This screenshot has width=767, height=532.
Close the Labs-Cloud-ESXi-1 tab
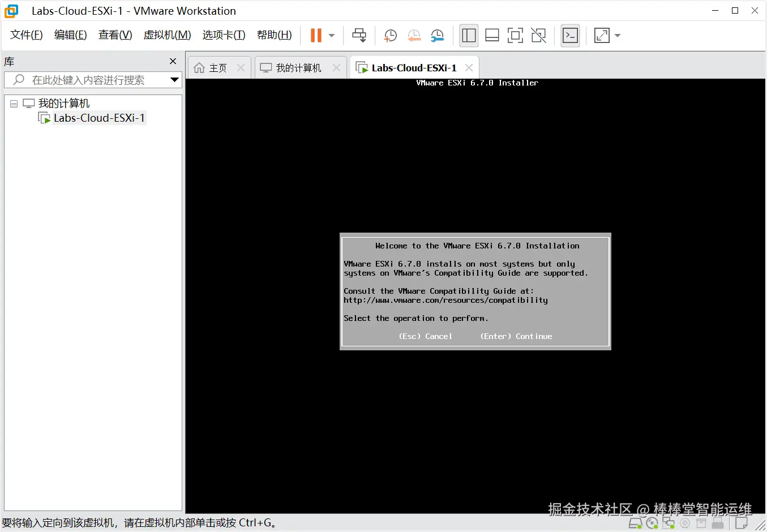pos(469,68)
